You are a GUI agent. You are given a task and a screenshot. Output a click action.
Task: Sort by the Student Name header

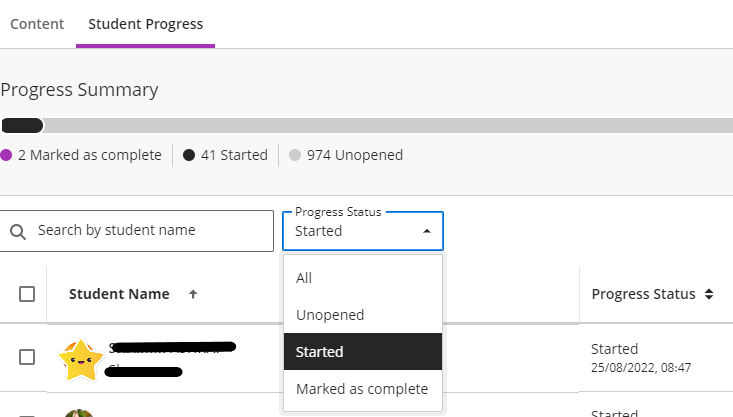coord(118,294)
